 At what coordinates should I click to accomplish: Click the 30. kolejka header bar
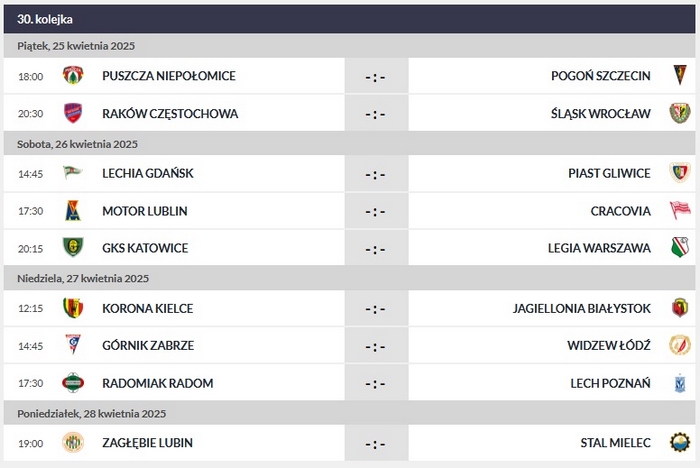coord(350,19)
